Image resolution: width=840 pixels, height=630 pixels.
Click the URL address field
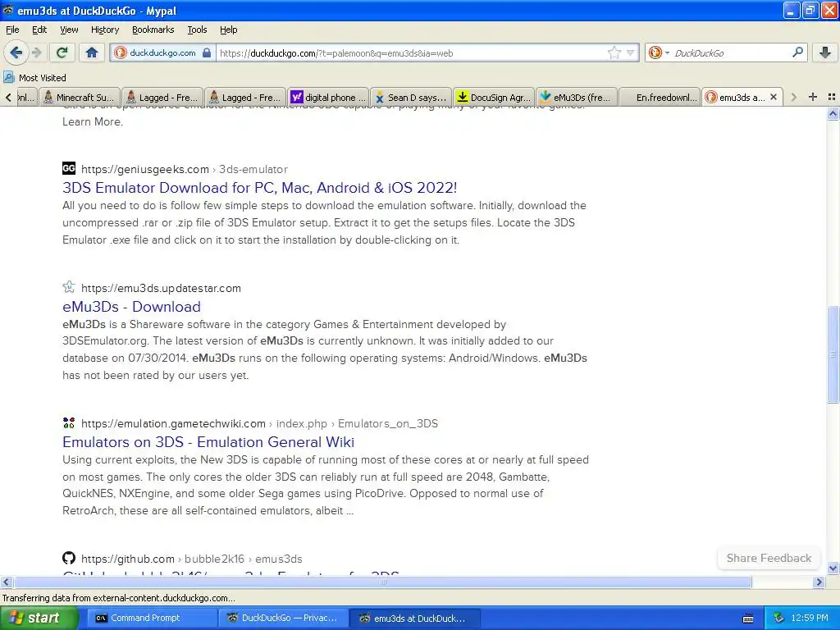pyautogui.click(x=412, y=53)
